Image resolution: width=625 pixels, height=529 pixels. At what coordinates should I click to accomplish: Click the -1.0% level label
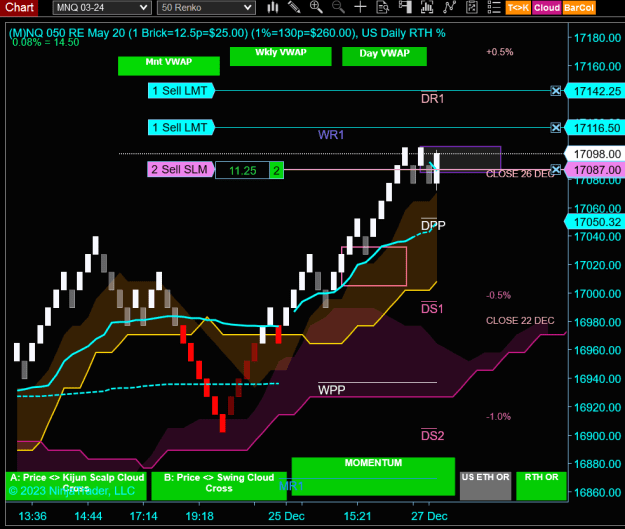pyautogui.click(x=499, y=417)
